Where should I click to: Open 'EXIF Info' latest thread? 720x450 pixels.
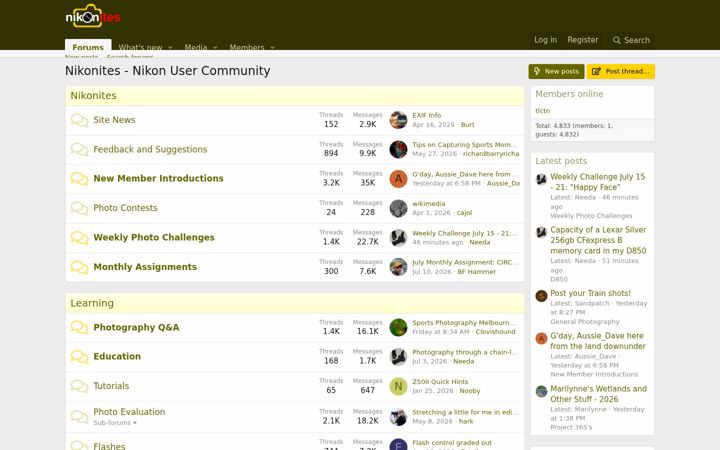pos(427,115)
